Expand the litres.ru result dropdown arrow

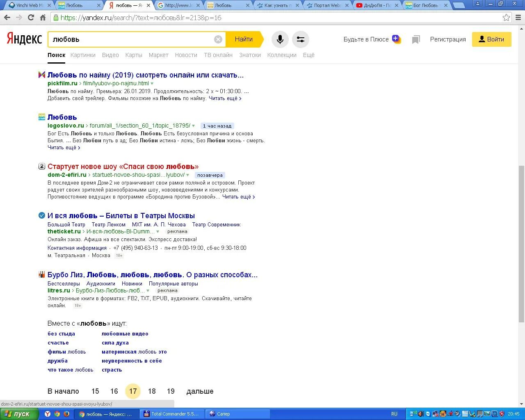[x=148, y=291]
